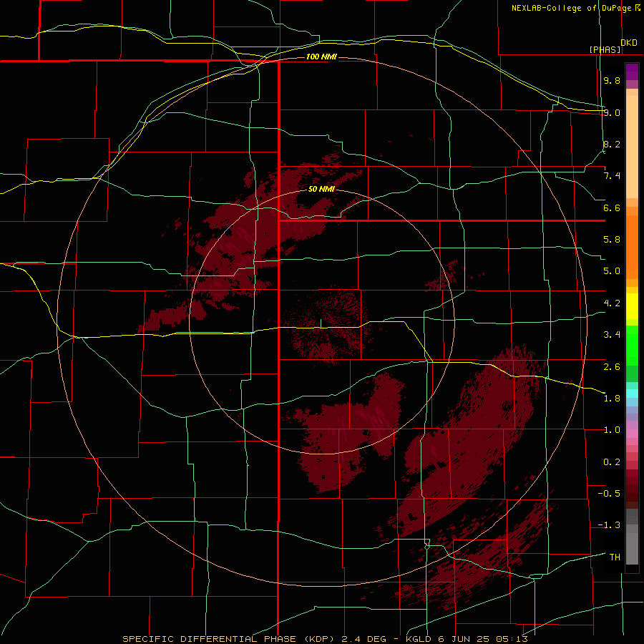
Task: Click the 50 NMI range ring label
Action: click(x=321, y=189)
